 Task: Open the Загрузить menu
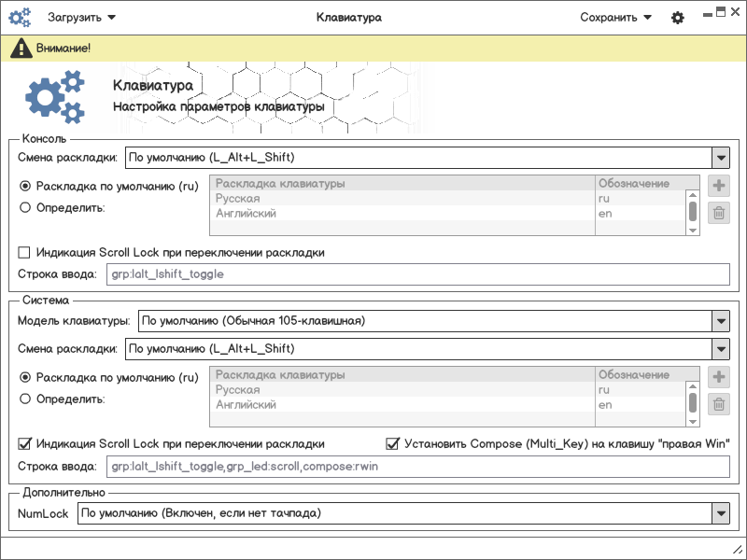pyautogui.click(x=81, y=17)
